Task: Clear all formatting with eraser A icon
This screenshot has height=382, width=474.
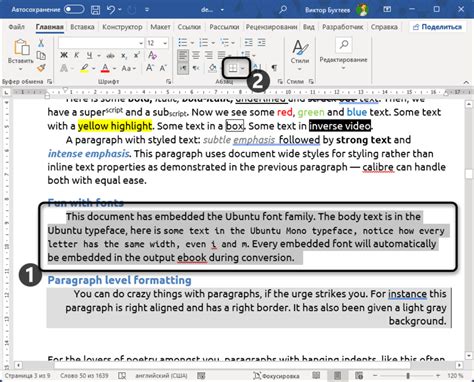Action: point(152,55)
